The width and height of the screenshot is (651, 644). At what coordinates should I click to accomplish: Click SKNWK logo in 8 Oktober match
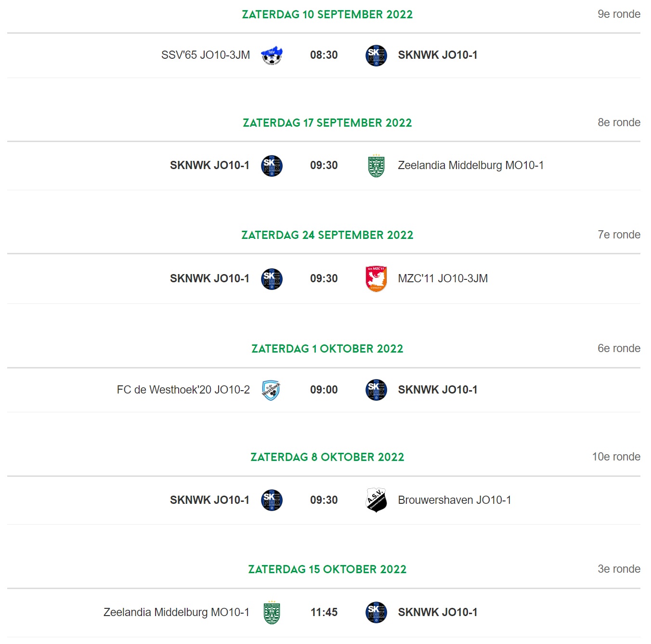[272, 500]
